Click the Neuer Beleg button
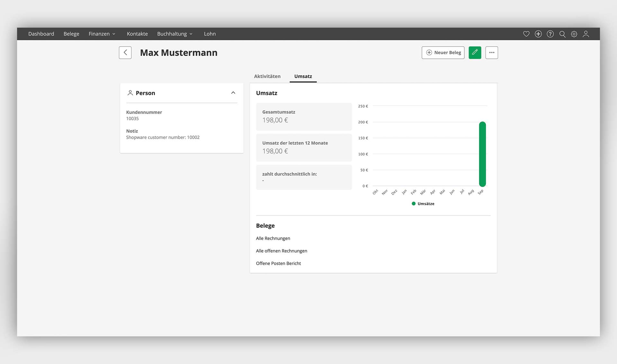This screenshot has width=617, height=364. click(x=443, y=52)
